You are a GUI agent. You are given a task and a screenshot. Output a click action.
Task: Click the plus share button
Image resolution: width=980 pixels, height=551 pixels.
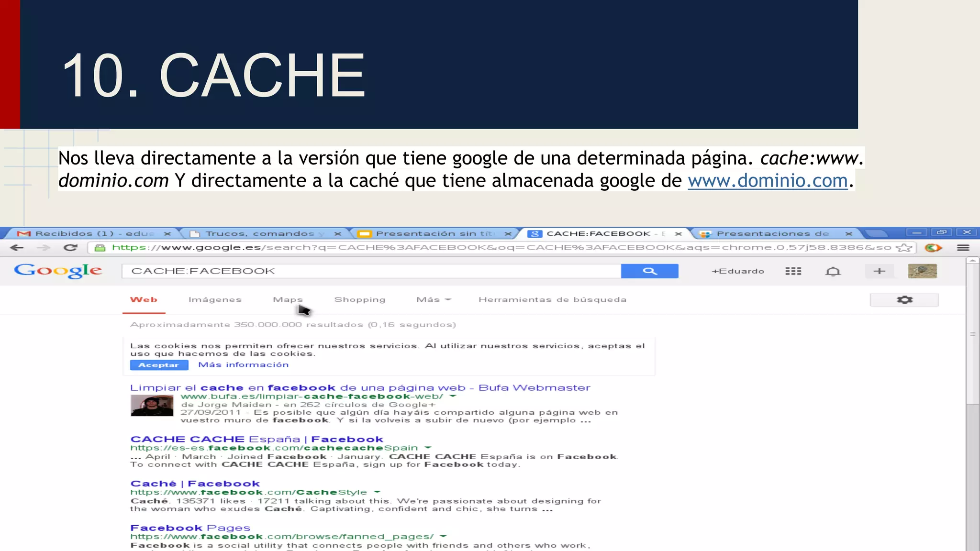[x=879, y=271]
